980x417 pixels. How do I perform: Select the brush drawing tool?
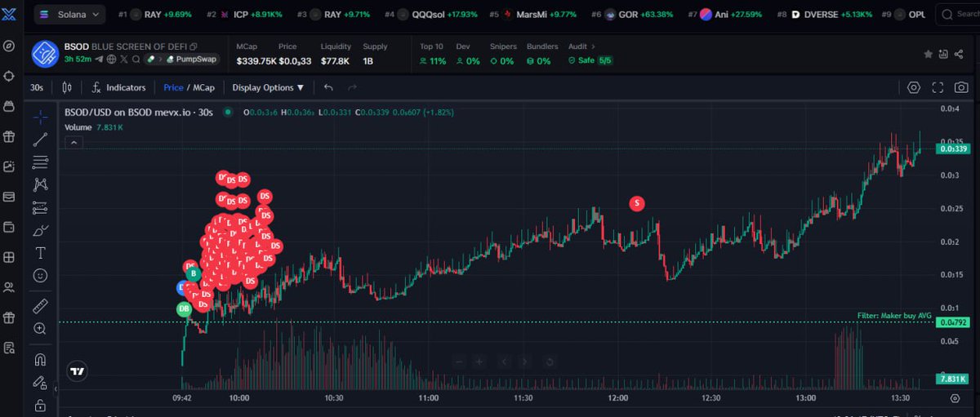click(x=40, y=230)
